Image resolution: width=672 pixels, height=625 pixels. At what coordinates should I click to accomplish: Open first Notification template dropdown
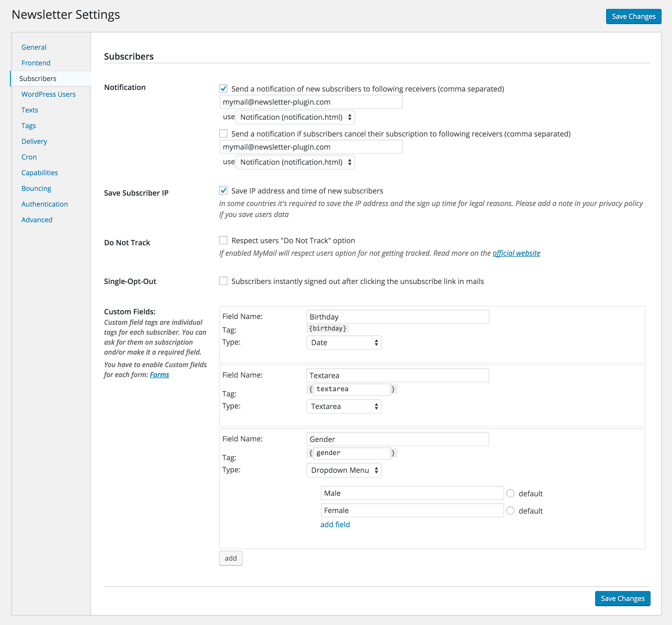[295, 117]
